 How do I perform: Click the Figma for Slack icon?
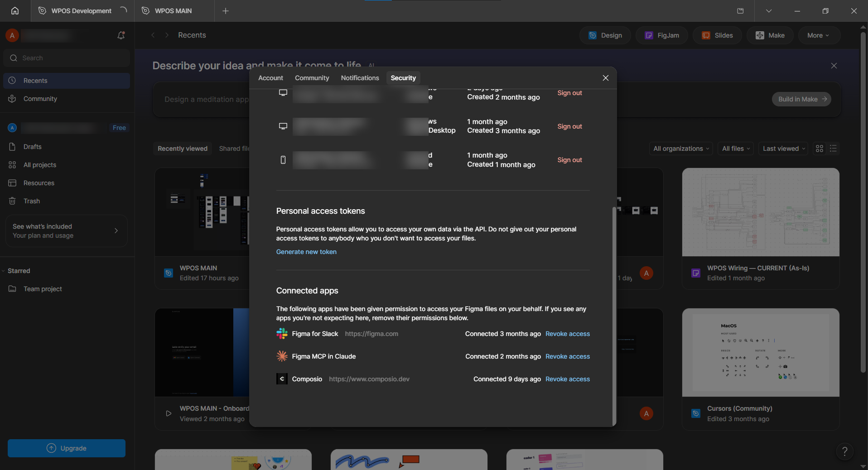tap(282, 334)
